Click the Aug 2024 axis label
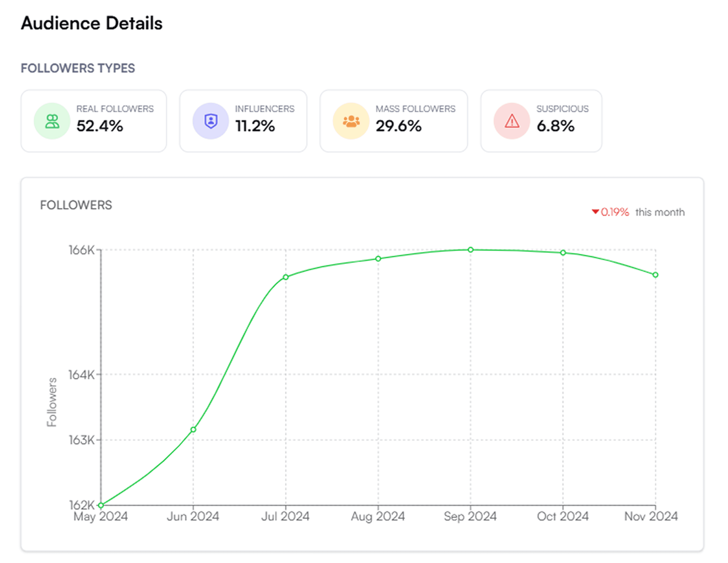 (x=378, y=517)
